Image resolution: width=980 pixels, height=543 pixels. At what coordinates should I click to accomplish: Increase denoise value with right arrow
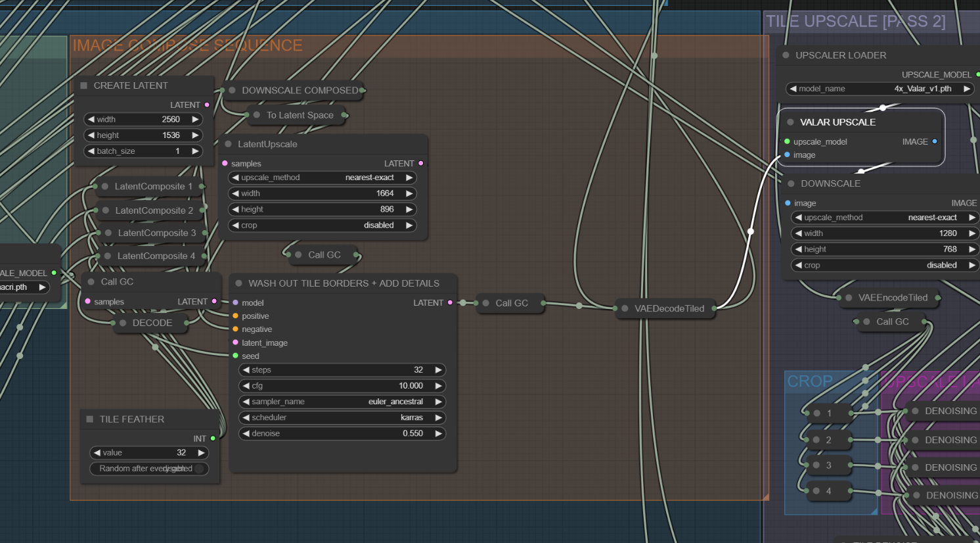(438, 433)
